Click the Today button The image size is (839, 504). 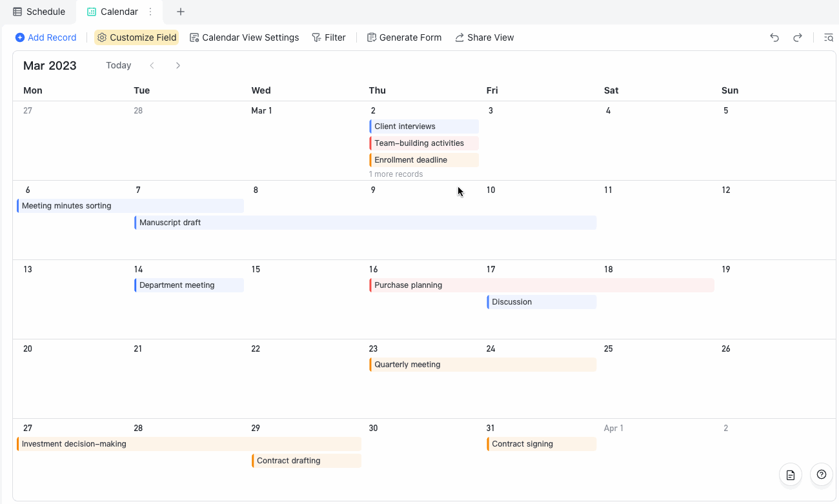click(118, 65)
